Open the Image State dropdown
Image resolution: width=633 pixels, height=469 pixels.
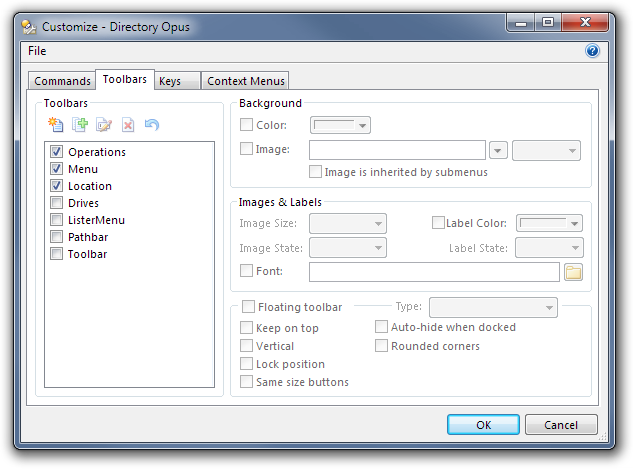348,247
